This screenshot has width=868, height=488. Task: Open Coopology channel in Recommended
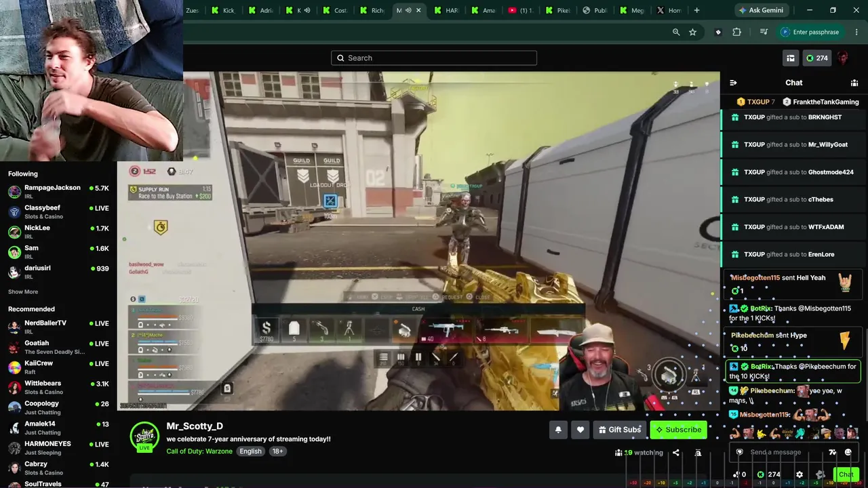click(58, 407)
